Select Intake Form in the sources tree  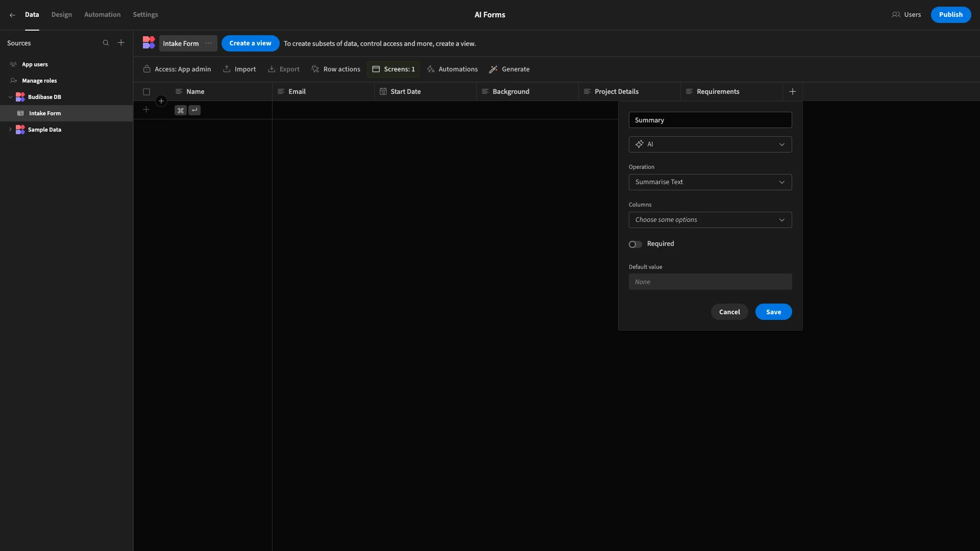[x=66, y=113]
